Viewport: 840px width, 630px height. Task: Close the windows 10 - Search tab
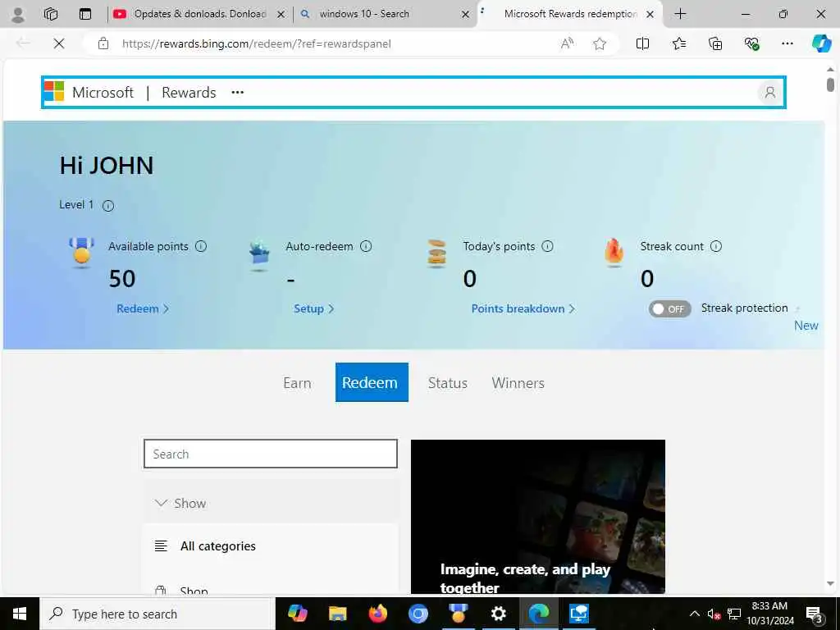click(466, 15)
